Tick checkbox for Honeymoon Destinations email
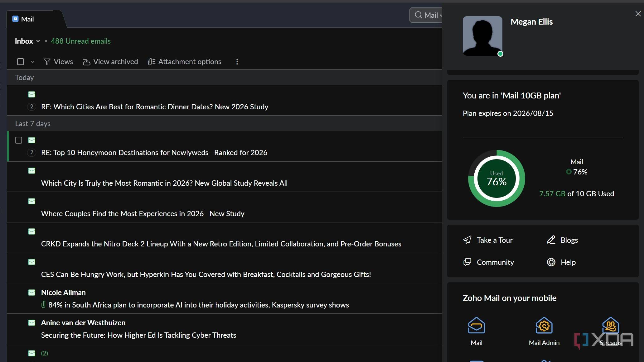Image resolution: width=644 pixels, height=362 pixels. pos(19,140)
